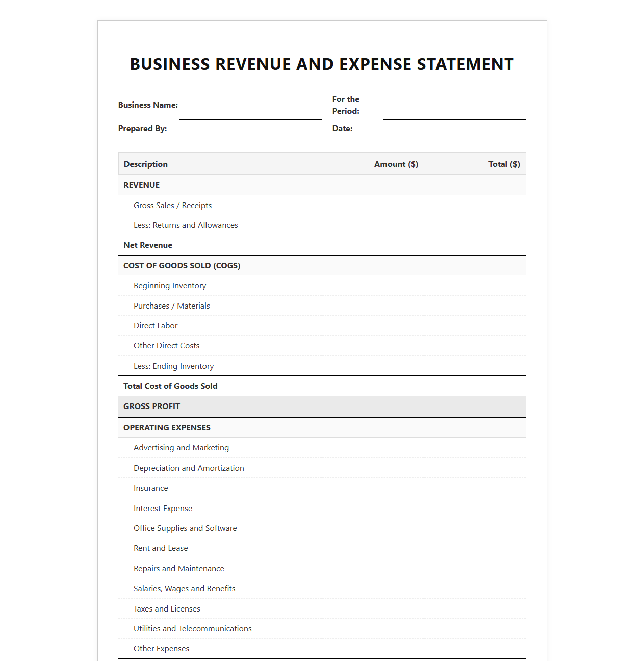644x661 pixels.
Task: Click the 'Rent and Lease' row label
Action: pyautogui.click(x=161, y=548)
